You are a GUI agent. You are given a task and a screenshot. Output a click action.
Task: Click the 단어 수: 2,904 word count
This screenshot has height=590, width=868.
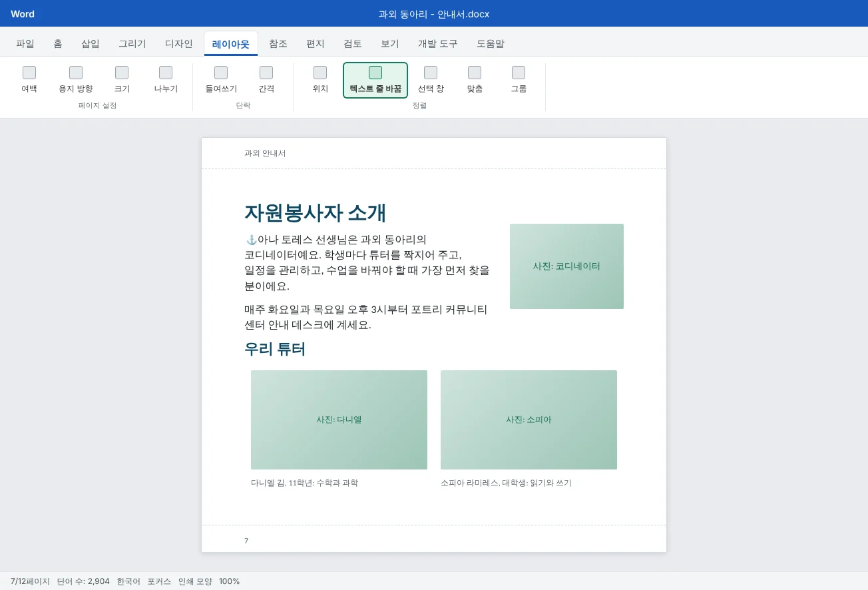click(83, 581)
